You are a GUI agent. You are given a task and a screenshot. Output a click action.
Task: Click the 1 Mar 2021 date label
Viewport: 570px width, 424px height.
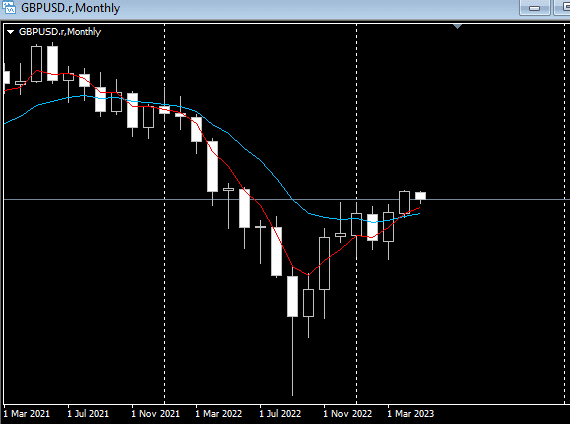coord(27,413)
